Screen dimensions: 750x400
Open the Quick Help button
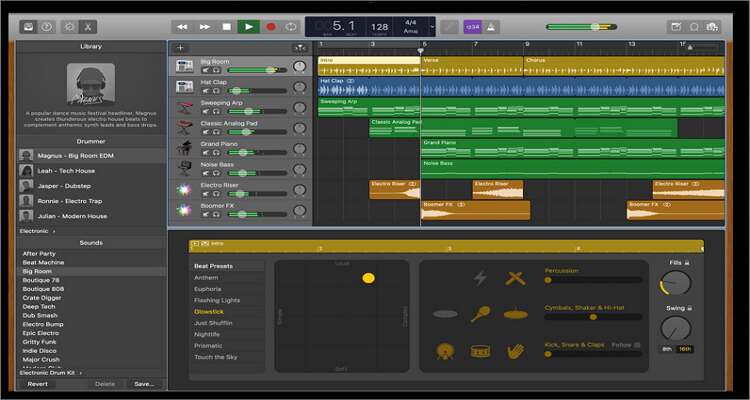46,27
